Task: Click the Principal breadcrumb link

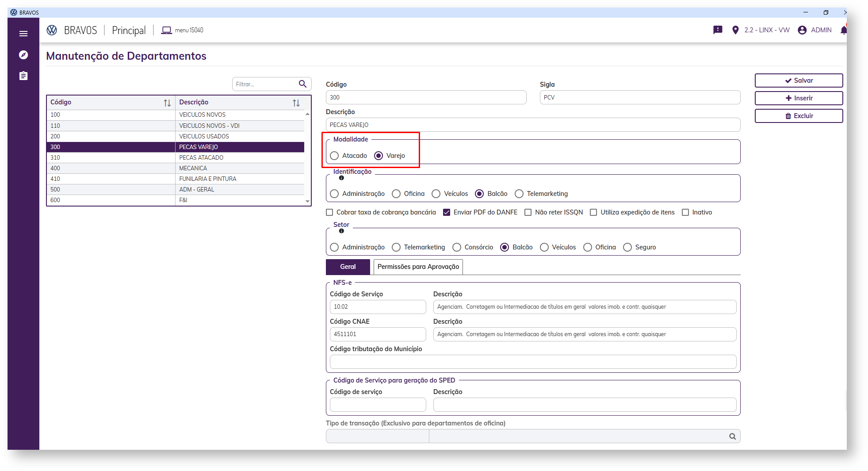Action: click(x=129, y=30)
